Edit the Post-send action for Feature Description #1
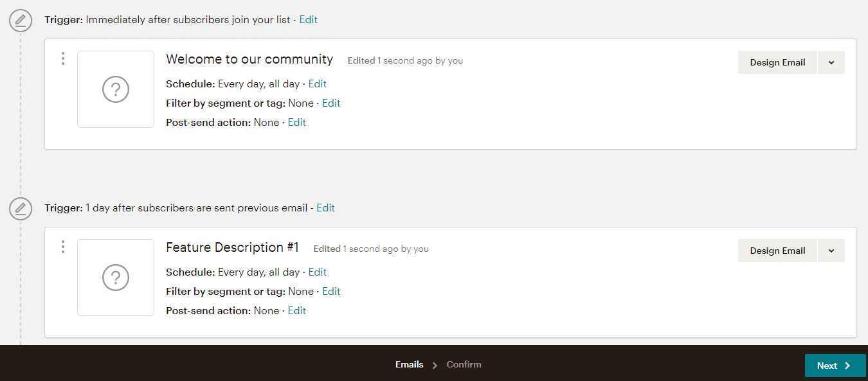Viewport: 868px width, 381px height. click(x=296, y=310)
